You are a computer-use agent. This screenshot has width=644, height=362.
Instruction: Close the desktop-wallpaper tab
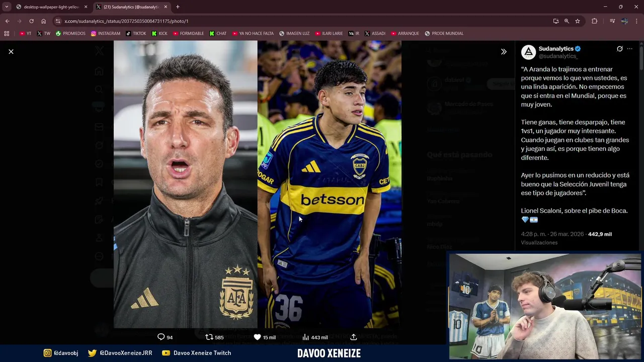click(x=86, y=7)
